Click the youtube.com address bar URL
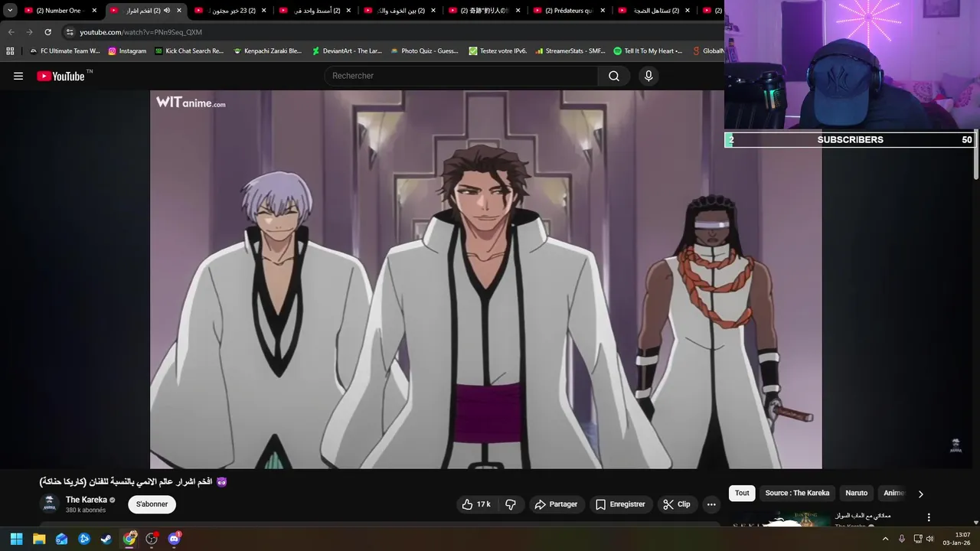 pos(141,32)
